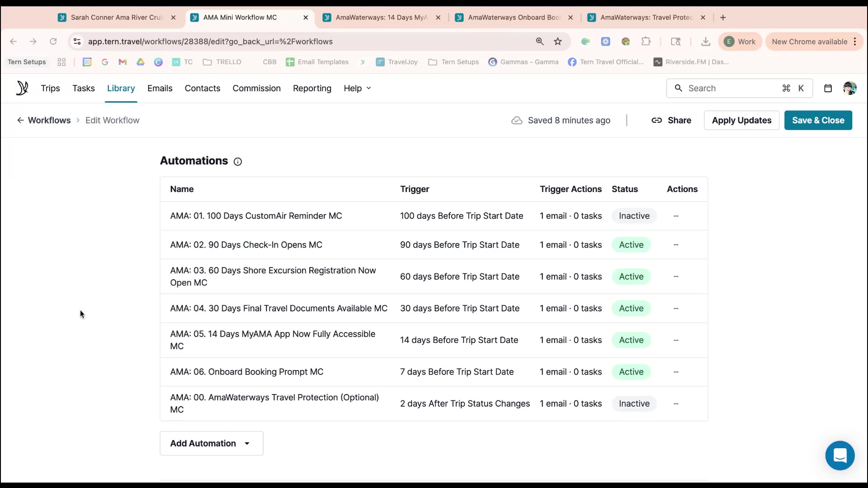This screenshot has width=868, height=488.
Task: Go to the Tasks nav item
Action: (84, 89)
